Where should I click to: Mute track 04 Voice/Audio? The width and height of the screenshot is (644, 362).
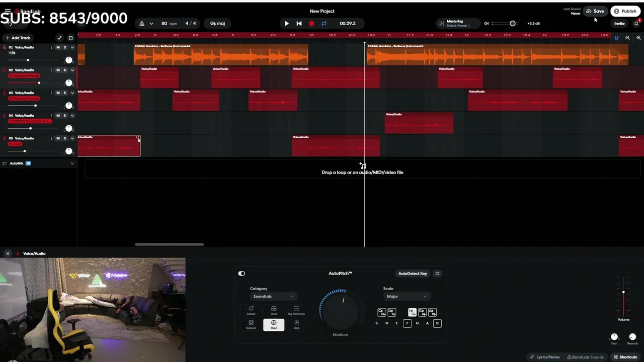(58, 115)
